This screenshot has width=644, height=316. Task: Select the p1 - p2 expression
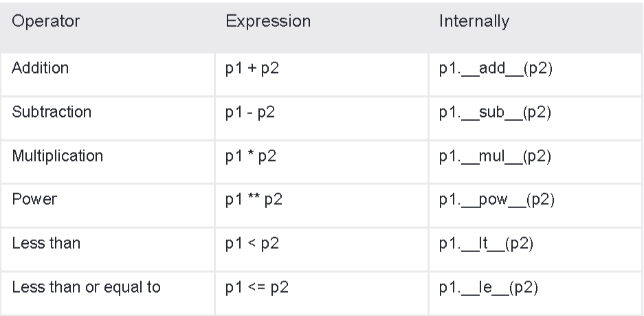point(250,112)
